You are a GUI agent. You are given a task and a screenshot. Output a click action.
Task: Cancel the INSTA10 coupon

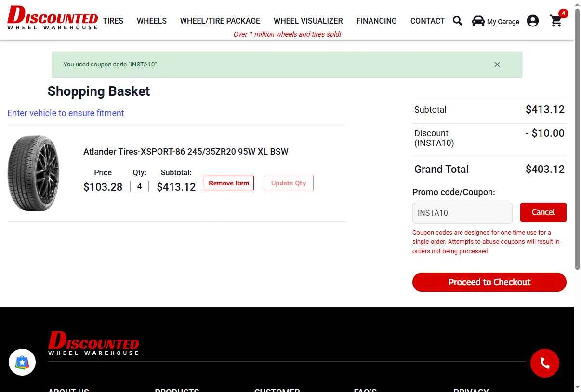point(543,212)
